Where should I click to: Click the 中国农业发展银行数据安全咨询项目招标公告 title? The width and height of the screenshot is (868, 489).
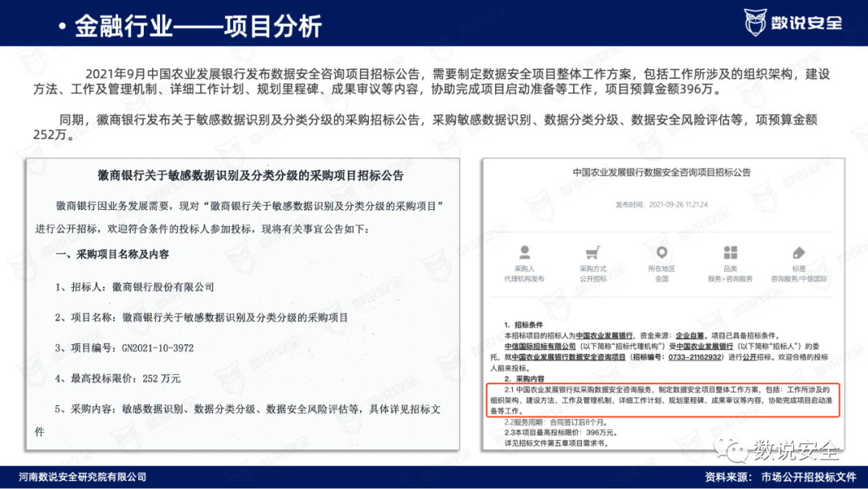tap(661, 172)
